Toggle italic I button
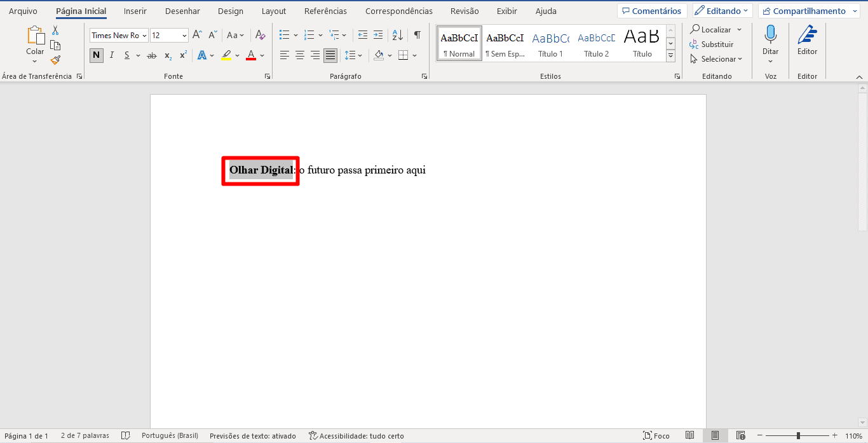Image resolution: width=868 pixels, height=443 pixels. tap(112, 55)
